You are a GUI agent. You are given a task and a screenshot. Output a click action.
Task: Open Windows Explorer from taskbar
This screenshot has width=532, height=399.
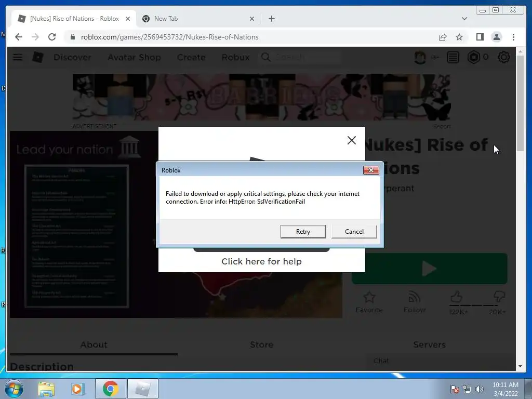click(x=46, y=389)
